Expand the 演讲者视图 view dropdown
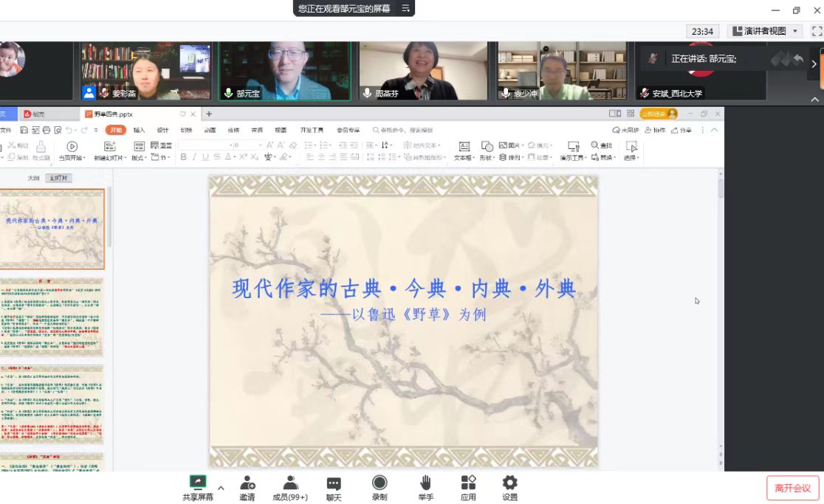 795,31
